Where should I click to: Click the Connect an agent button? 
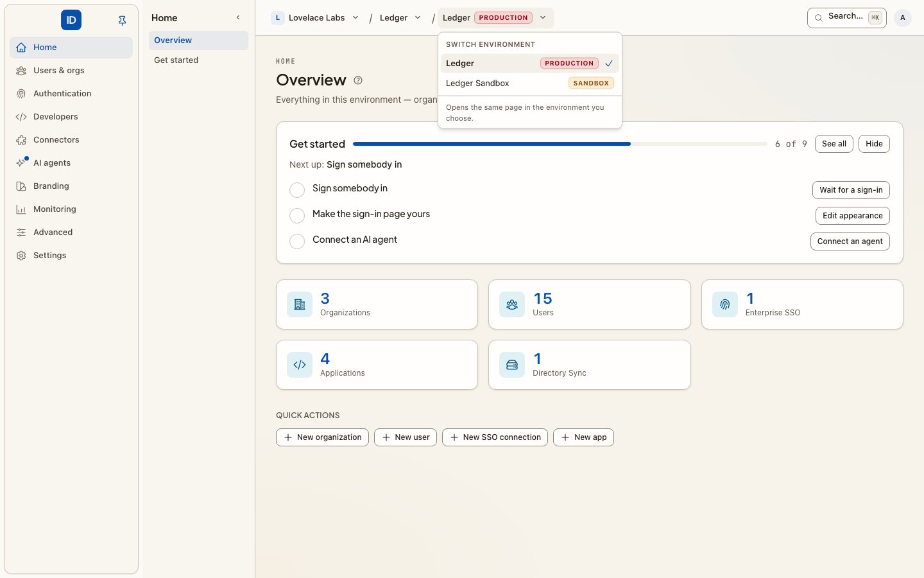click(x=850, y=241)
